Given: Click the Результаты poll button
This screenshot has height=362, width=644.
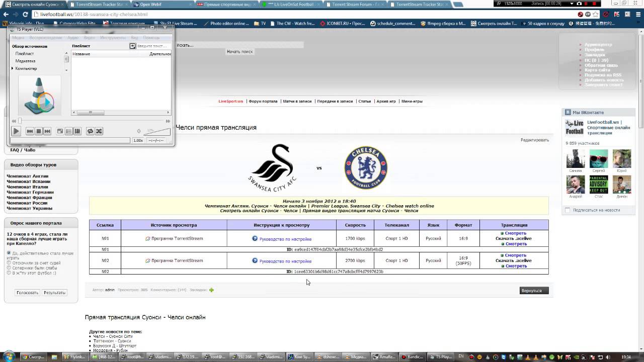Looking at the screenshot, I should pos(54,293).
